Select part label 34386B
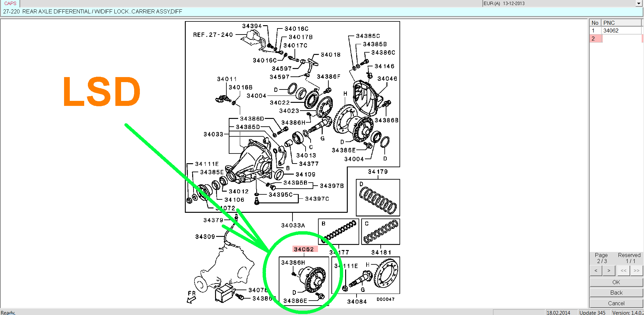The height and width of the screenshot is (315, 644). tap(386, 120)
